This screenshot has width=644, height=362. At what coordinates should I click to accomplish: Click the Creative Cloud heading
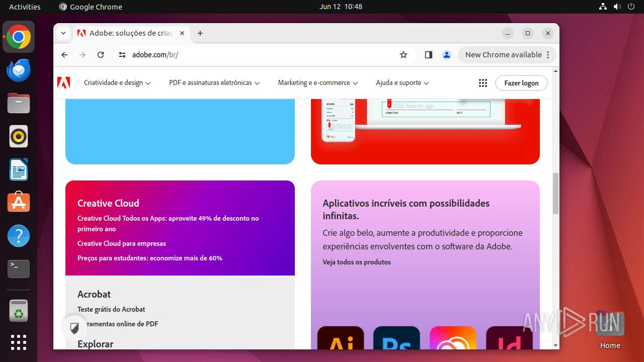tap(108, 203)
